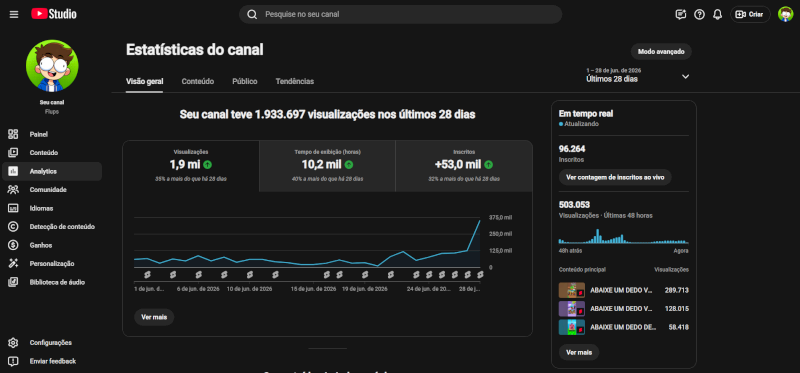This screenshot has width=800, height=373.
Task: Click the last video marker under 28 de jun.
Action: (x=480, y=275)
